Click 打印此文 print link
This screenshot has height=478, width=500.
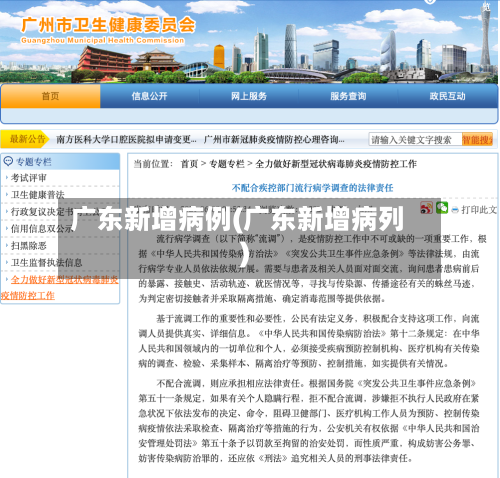479,210
